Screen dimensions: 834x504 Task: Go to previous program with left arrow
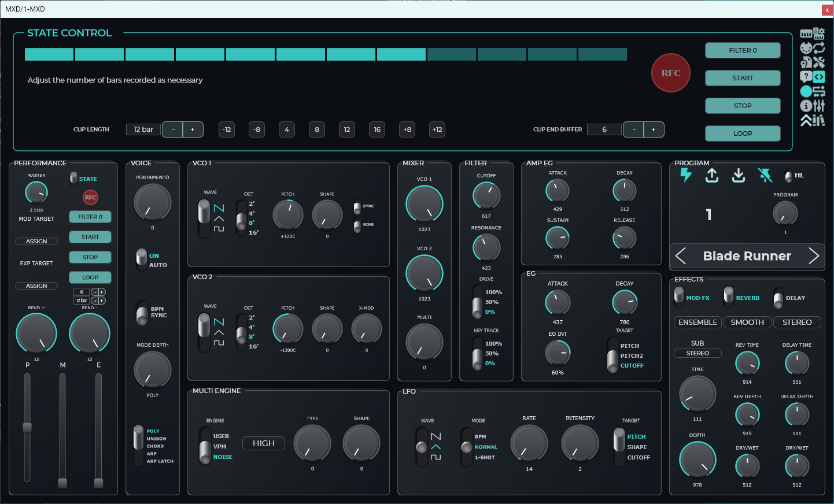[681, 256]
